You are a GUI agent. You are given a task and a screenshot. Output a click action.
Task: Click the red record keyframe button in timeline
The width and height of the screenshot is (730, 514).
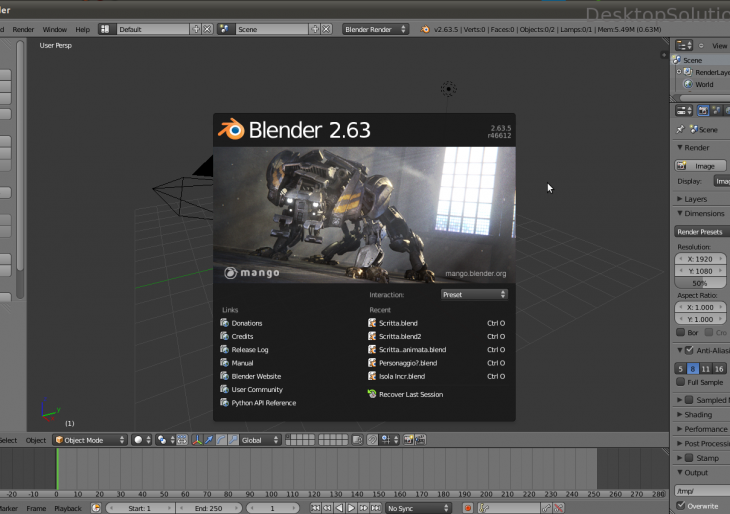pyautogui.click(x=467, y=508)
